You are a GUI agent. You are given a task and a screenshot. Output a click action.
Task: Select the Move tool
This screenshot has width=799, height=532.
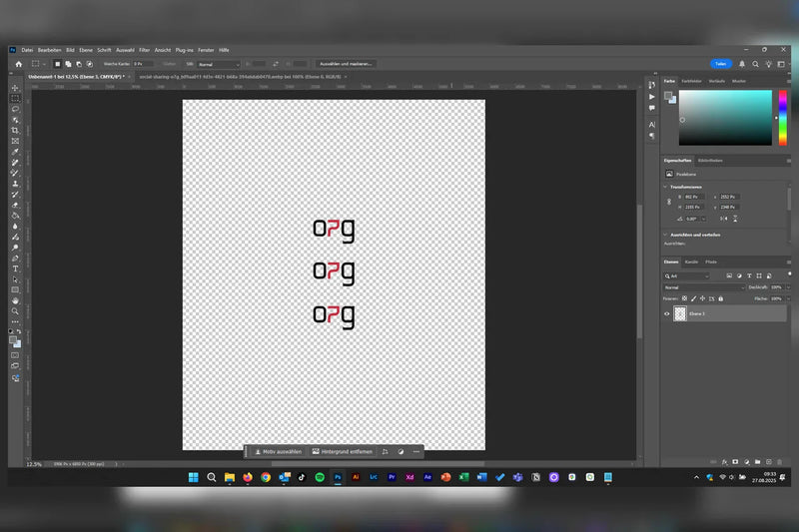pyautogui.click(x=15, y=88)
